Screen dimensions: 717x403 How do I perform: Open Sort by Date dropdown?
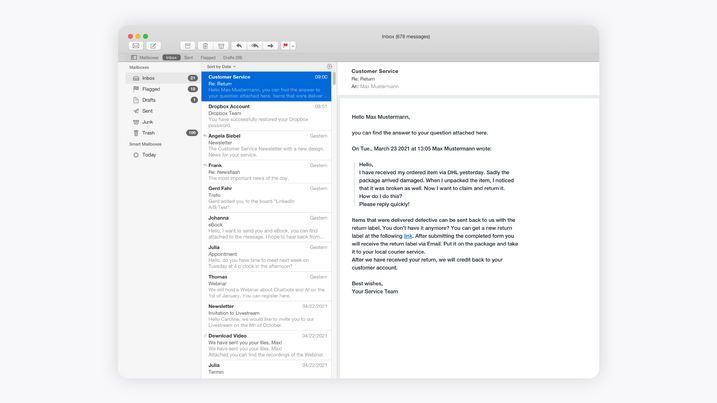221,67
